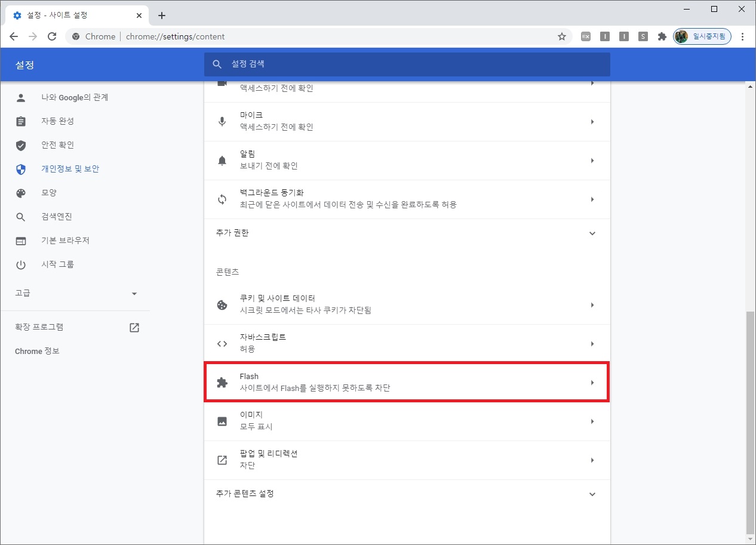Click the 일시중지됨 profile button
This screenshot has width=756, height=545.
coord(702,36)
